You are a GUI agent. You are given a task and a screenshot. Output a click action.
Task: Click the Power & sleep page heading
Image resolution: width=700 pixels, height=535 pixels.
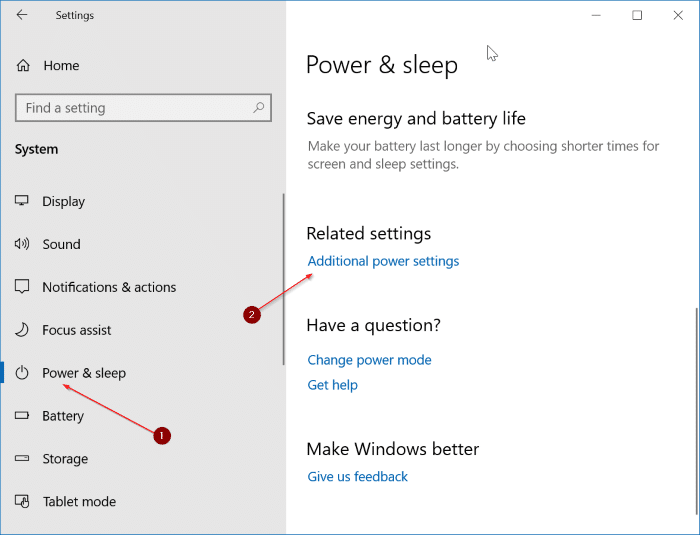point(382,65)
